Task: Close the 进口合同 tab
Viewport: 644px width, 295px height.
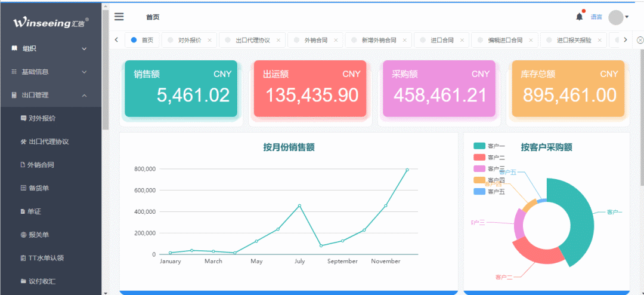Action: click(462, 40)
